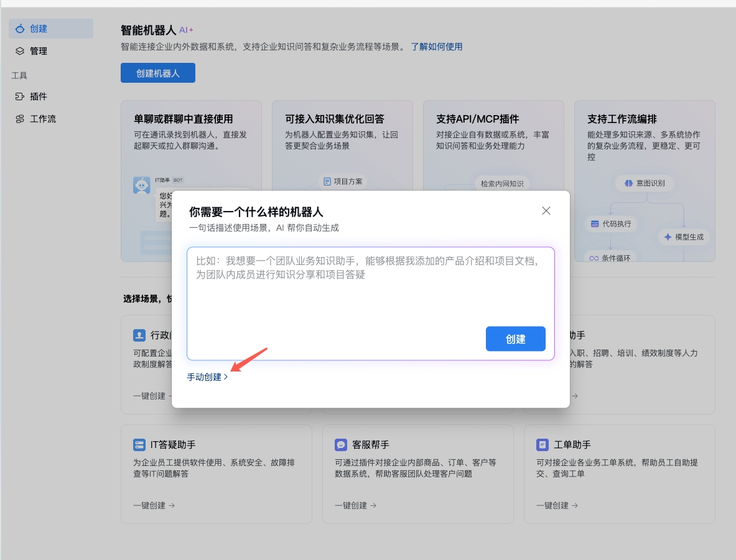736x560 pixels.
Task: Select the 可接入知识集优化回答 feature card
Action: click(342, 146)
